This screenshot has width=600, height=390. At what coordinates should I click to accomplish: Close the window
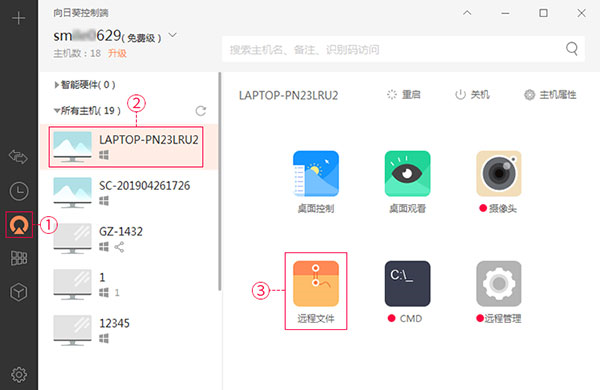click(x=581, y=13)
